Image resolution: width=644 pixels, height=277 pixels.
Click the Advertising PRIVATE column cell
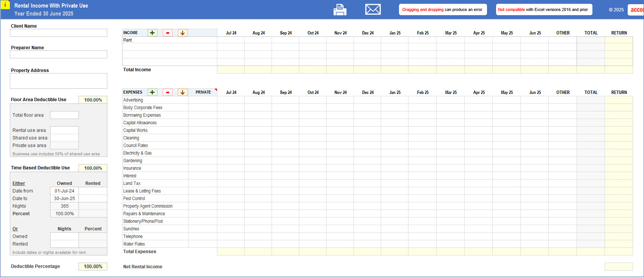point(203,100)
